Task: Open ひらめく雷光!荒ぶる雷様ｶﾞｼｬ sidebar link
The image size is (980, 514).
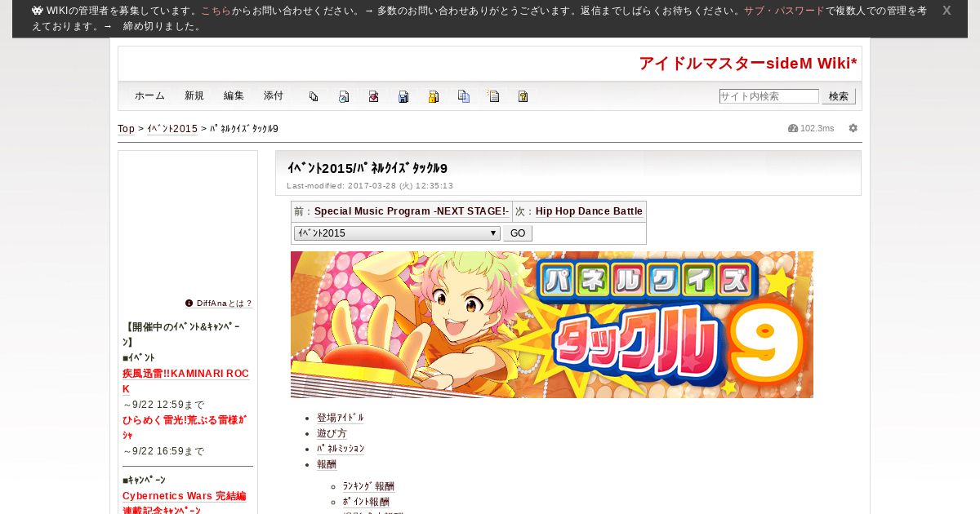Action: [x=184, y=428]
